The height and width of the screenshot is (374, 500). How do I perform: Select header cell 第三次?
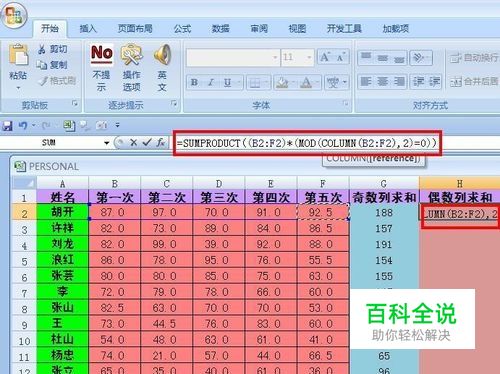tap(219, 197)
